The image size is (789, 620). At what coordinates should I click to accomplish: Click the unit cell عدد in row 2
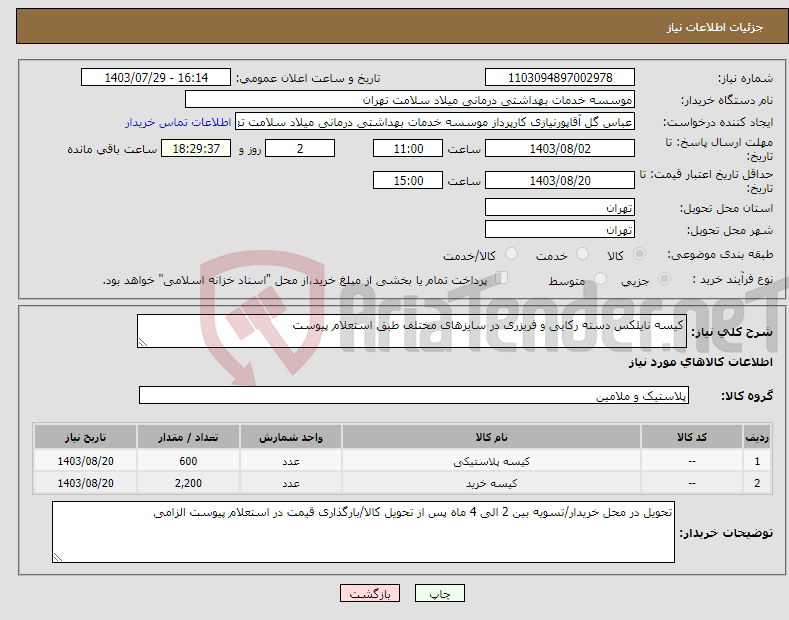[291, 483]
